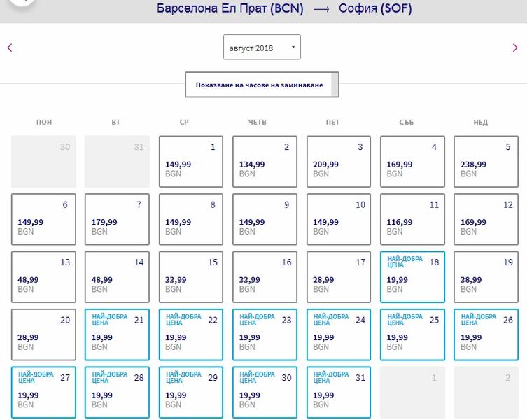Viewport: 527px width, 420px height.
Task: Select August 7 fare 179,99 BGN
Action: [x=117, y=219]
